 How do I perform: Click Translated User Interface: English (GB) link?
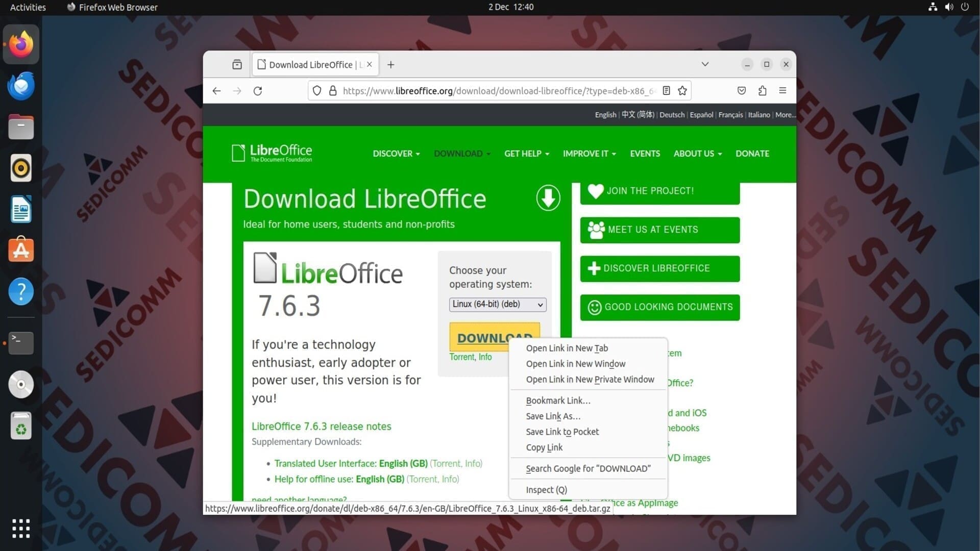(351, 463)
